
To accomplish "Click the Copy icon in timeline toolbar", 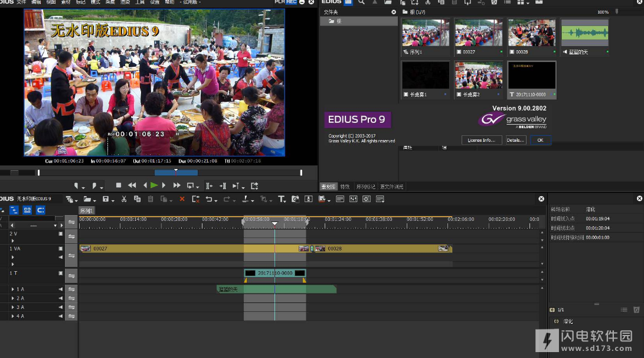I will pyautogui.click(x=137, y=199).
